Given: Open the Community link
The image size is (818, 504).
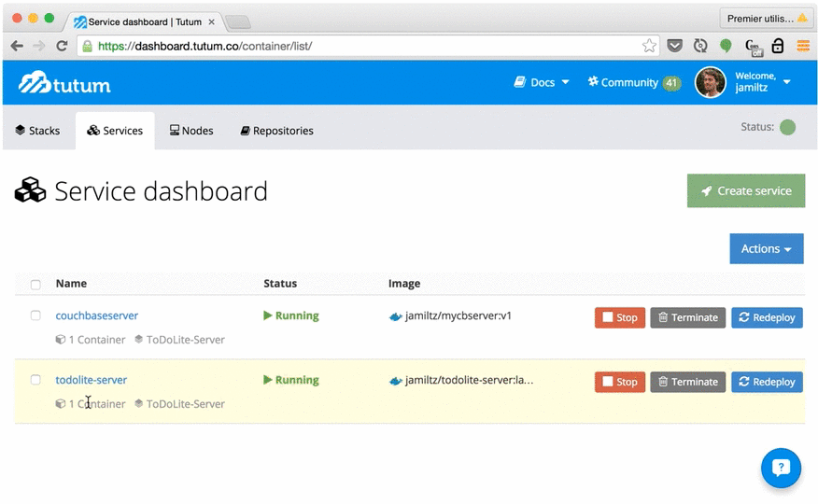Looking at the screenshot, I should [623, 82].
